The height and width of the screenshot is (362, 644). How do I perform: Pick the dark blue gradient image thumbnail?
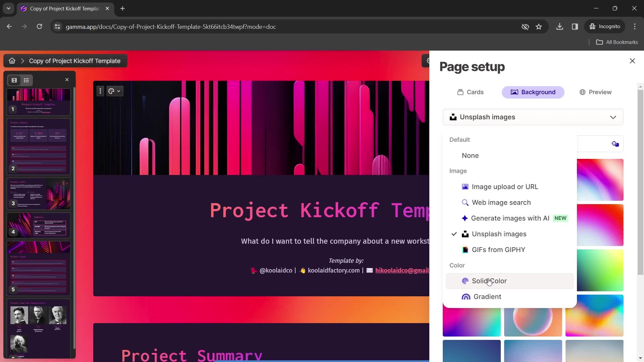pyautogui.click(x=472, y=351)
